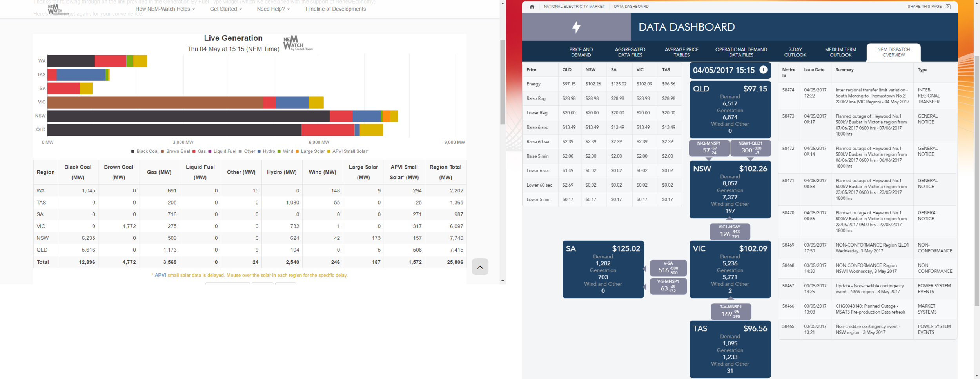The image size is (980, 379).
Task: Click Data Dashboard breadcrumb link
Action: point(631,7)
